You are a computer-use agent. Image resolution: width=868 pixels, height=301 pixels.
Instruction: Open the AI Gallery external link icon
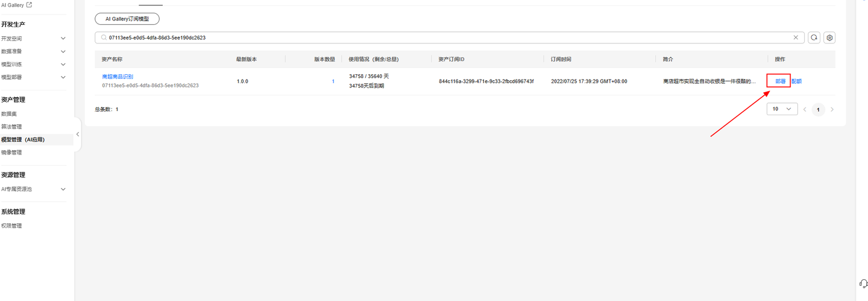pos(29,5)
